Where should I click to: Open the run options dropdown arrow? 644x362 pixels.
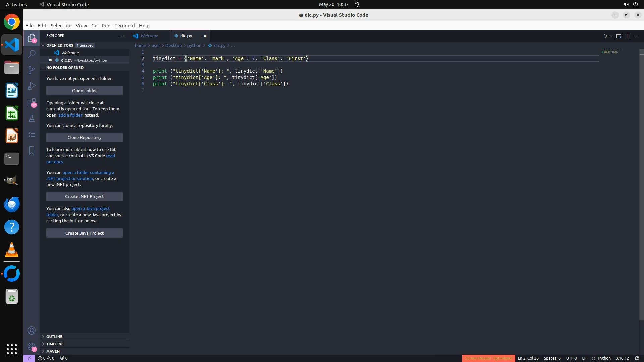coord(611,36)
